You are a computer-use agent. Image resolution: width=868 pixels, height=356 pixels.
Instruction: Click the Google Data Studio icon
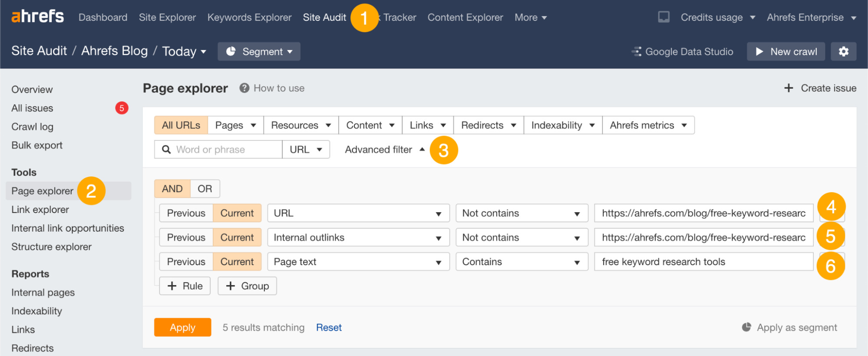[637, 52]
